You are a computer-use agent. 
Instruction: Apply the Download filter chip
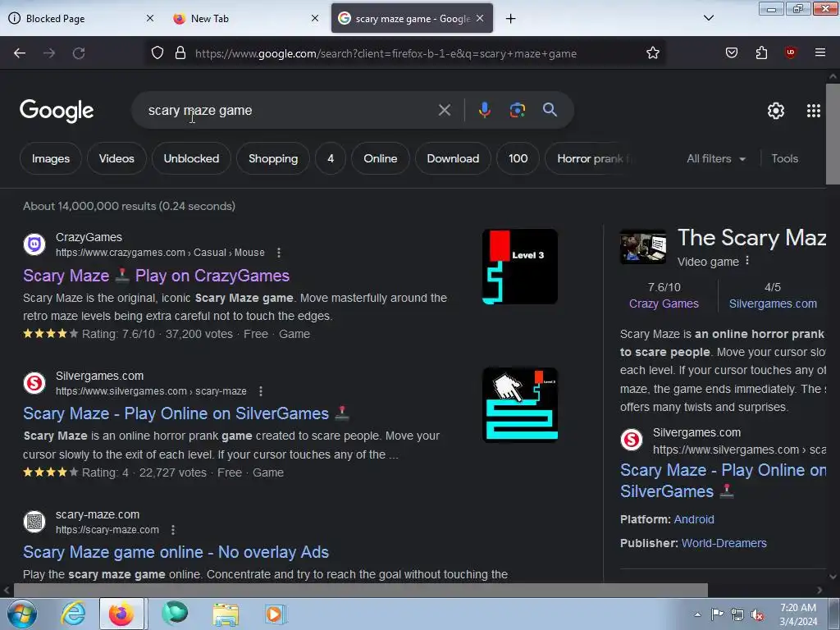(453, 158)
